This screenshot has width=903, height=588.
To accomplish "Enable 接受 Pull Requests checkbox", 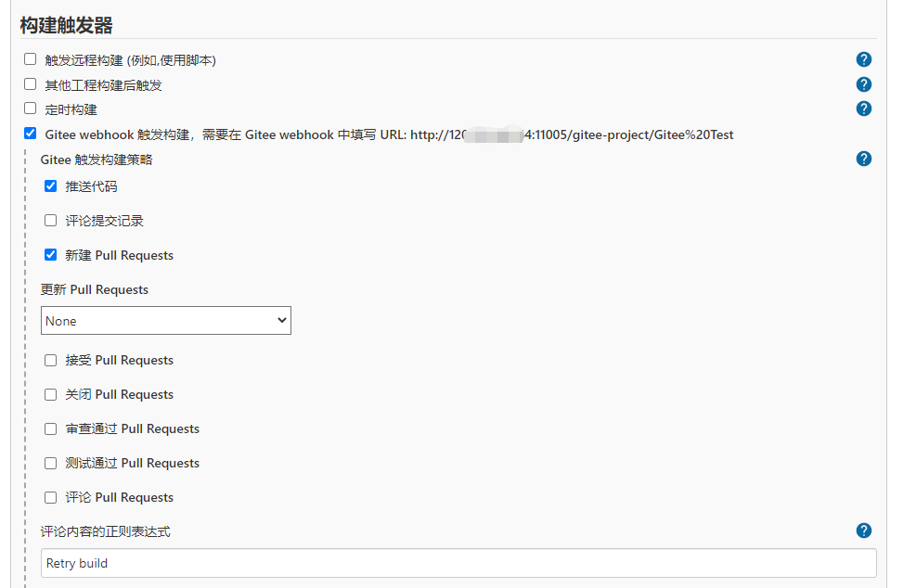I will [51, 360].
